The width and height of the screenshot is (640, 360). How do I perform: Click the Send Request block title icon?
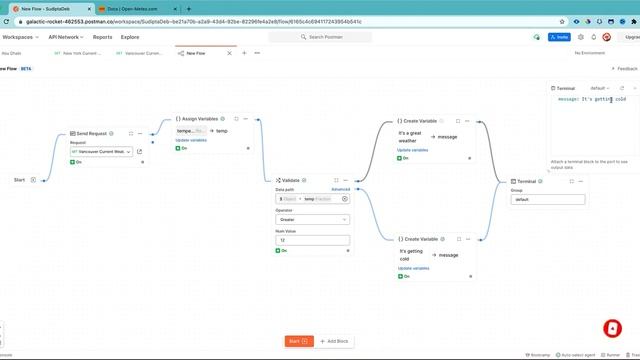pos(73,133)
